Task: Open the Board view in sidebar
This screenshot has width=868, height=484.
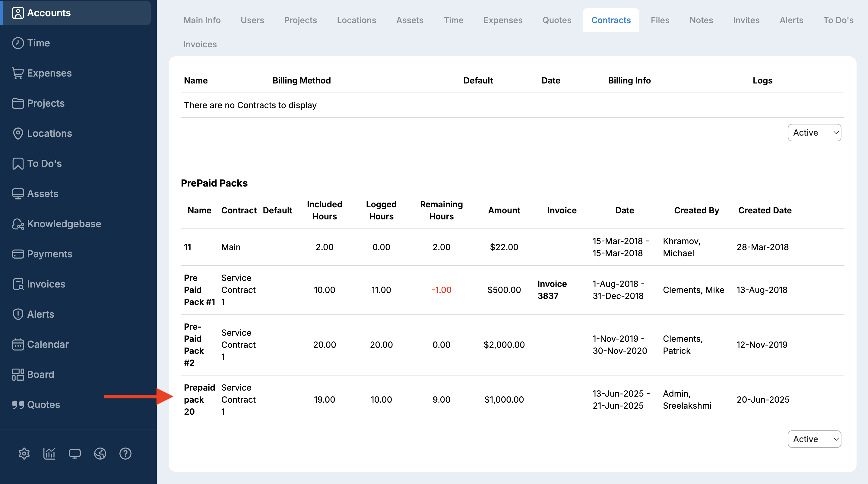Action: [x=40, y=374]
